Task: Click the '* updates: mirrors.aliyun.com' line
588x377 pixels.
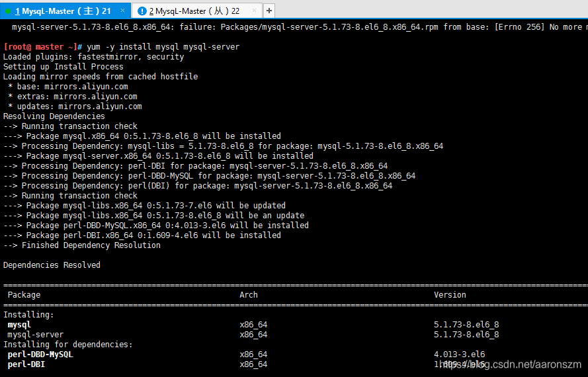Action: point(75,106)
